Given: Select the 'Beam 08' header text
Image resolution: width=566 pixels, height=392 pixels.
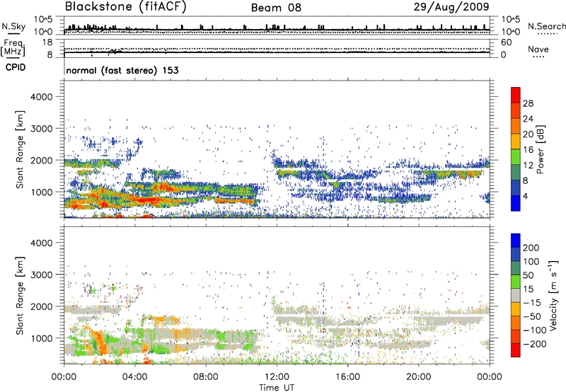Looking at the screenshot, I should click(276, 8).
